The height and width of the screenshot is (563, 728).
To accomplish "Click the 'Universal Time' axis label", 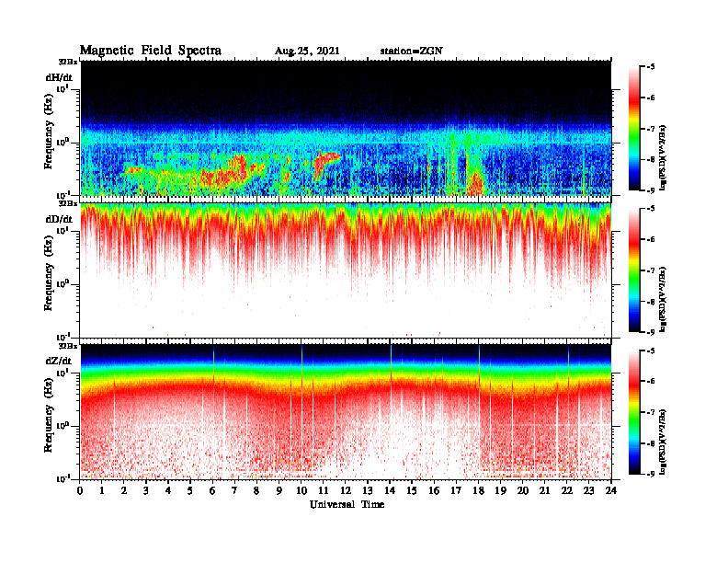I will [347, 504].
